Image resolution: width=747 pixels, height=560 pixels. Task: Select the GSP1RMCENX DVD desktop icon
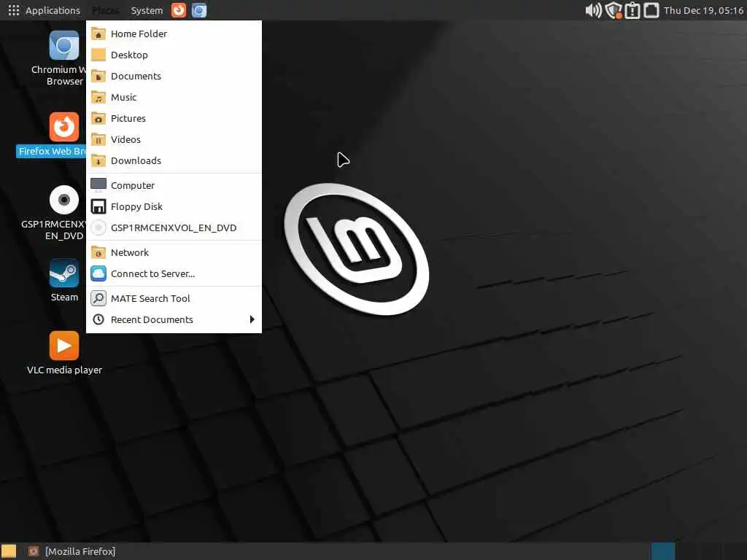tap(64, 200)
